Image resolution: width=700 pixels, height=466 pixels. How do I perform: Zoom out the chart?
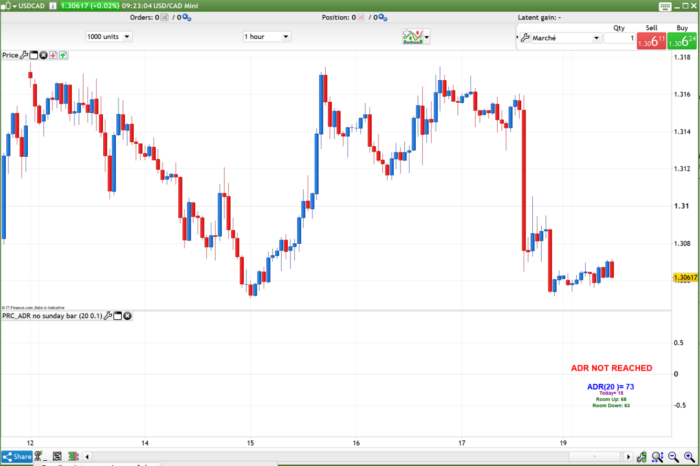(673, 457)
